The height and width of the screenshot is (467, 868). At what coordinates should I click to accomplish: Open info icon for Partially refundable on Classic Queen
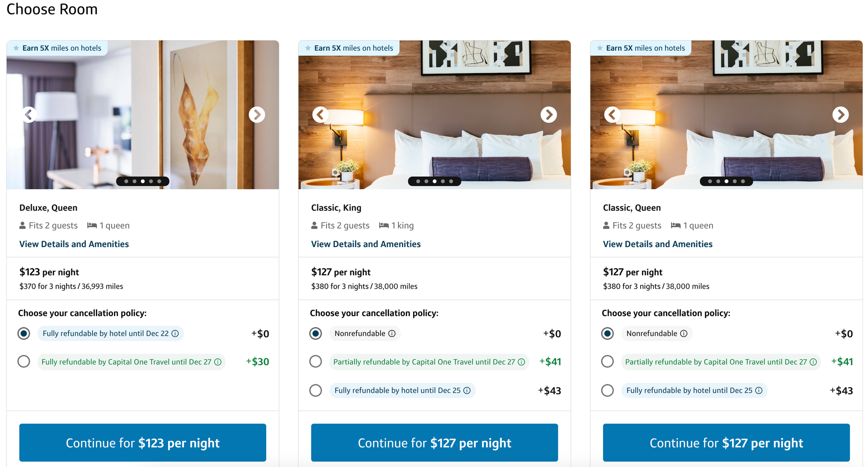pos(814,361)
